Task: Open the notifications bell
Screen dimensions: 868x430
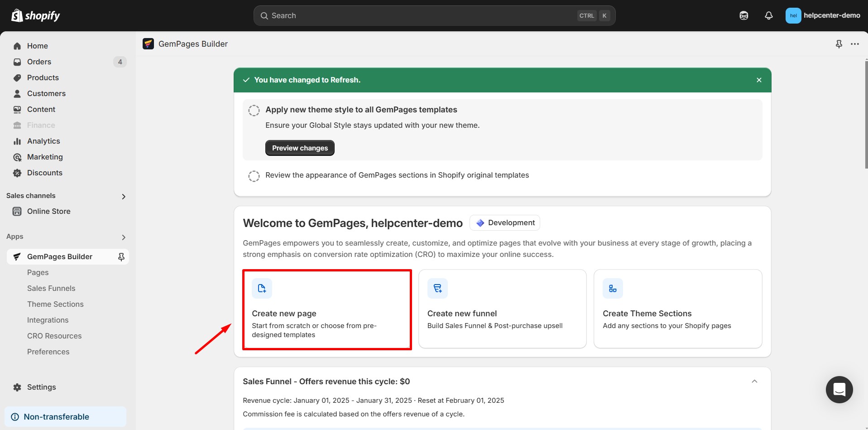Action: [768, 15]
